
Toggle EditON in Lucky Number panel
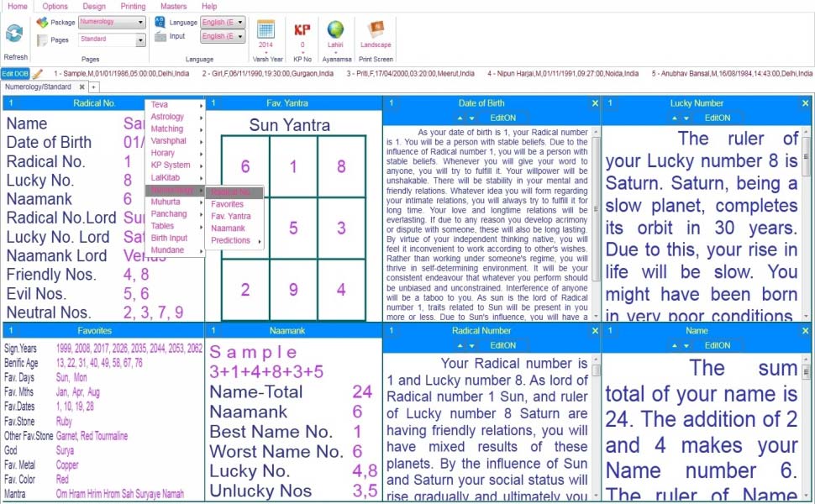point(718,118)
